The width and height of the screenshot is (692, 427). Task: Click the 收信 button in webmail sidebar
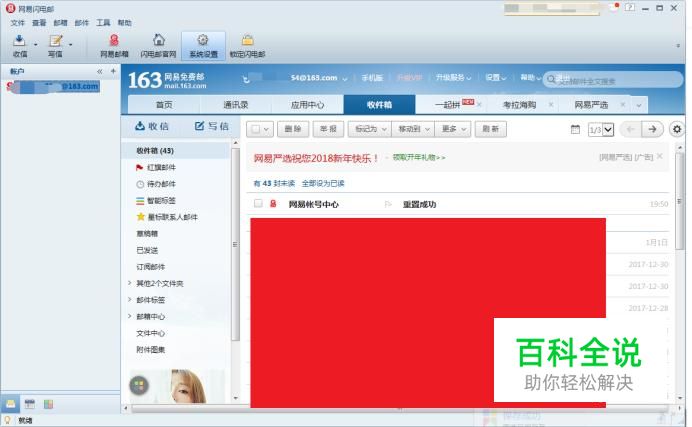152,126
